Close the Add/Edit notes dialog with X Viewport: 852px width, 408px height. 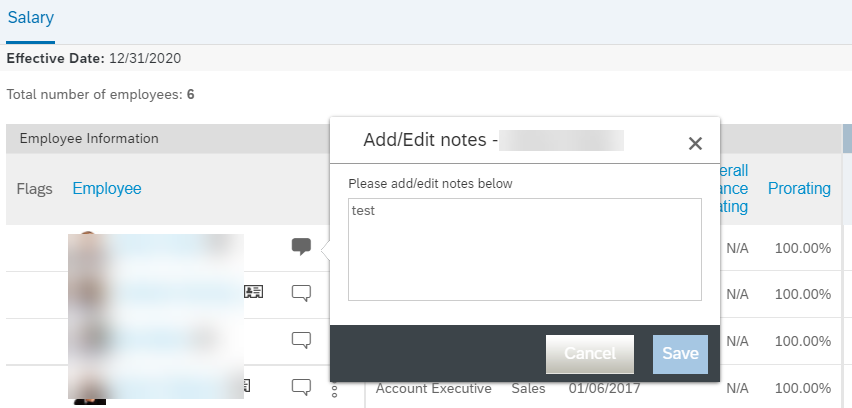click(696, 143)
